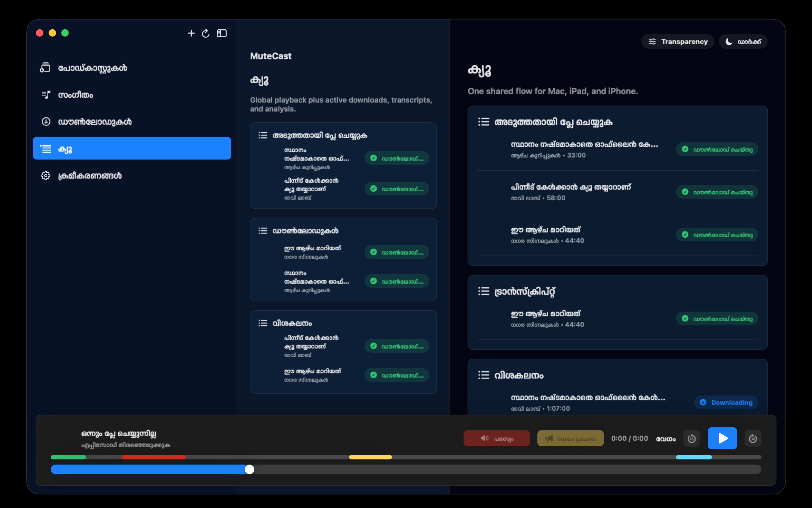Select episode ഭാവി ലാബ് • 1:07:00 in വിശകലനം

(x=618, y=402)
